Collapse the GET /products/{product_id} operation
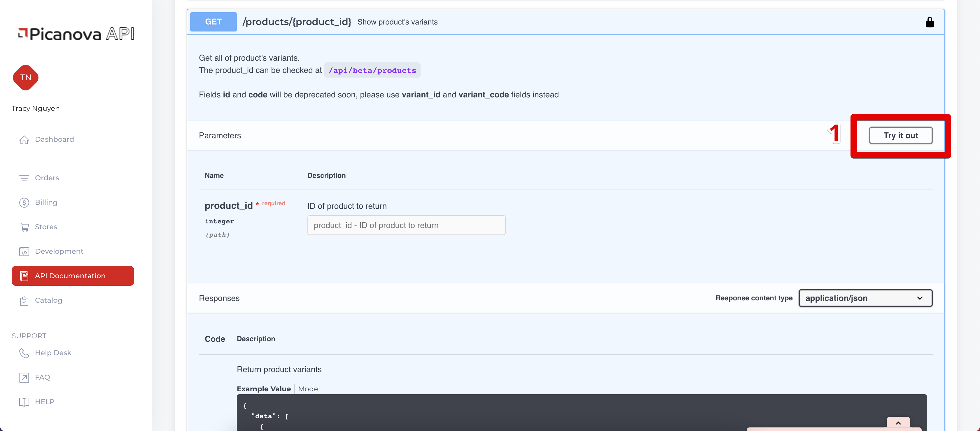Viewport: 980px width, 431px height. pos(297,22)
